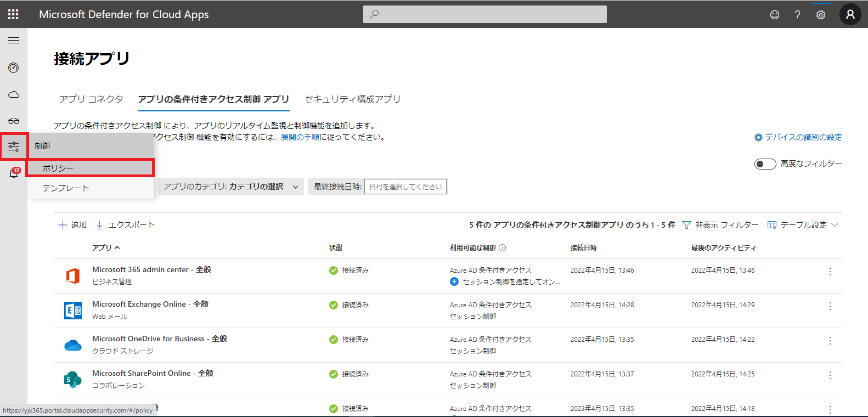
Task: Sort by アプリ column header
Action: click(x=106, y=248)
